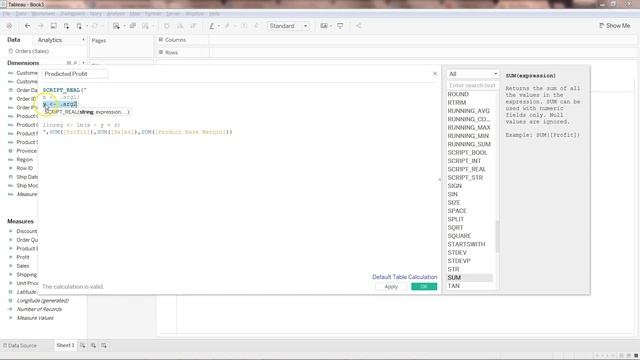Open the Data Source tab
This screenshot has width=640, height=360.
[20, 345]
